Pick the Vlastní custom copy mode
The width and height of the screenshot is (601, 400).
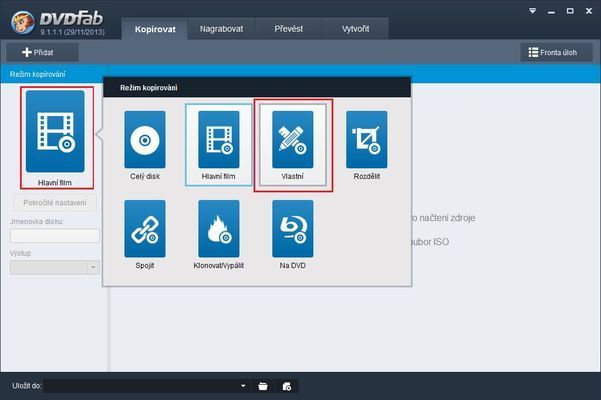tap(293, 146)
